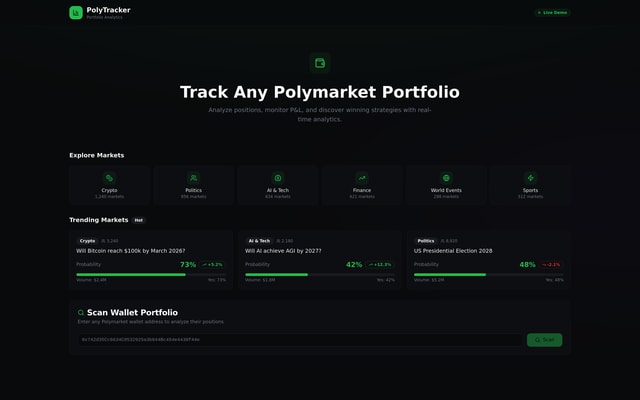
Task: Click the AGI market probability bar
Action: (x=320, y=274)
